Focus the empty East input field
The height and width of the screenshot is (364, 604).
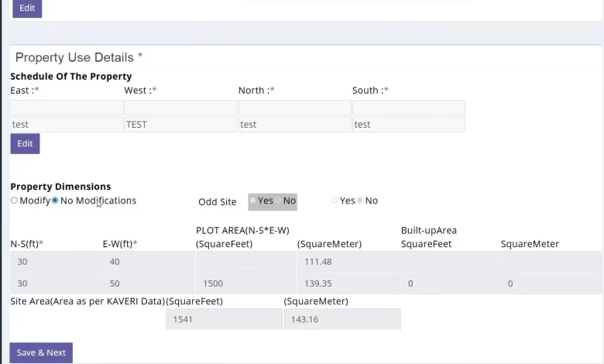(67, 108)
